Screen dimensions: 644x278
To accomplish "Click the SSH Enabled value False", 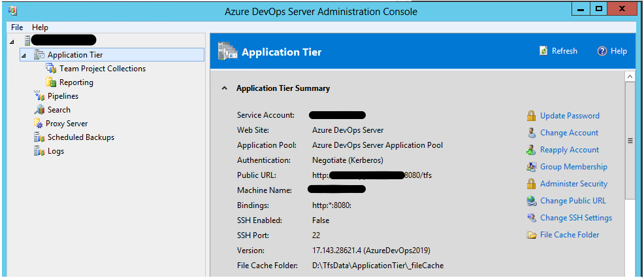I will (x=320, y=220).
